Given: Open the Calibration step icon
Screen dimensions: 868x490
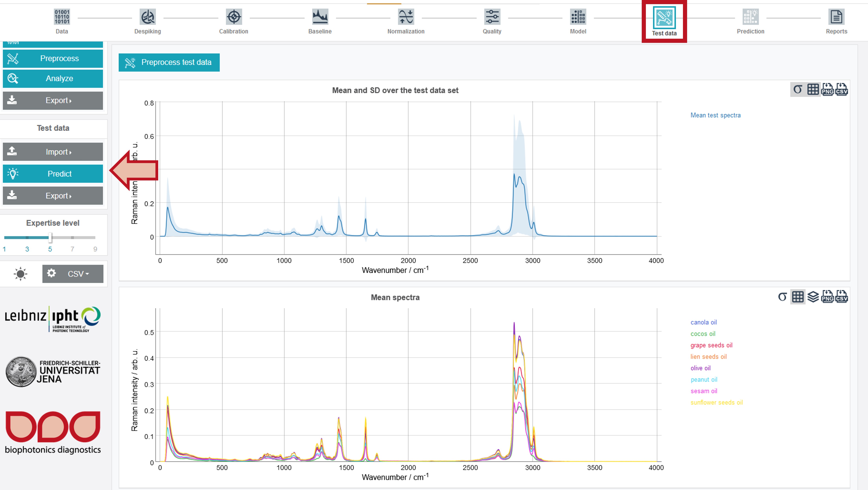Looking at the screenshot, I should 234,17.
